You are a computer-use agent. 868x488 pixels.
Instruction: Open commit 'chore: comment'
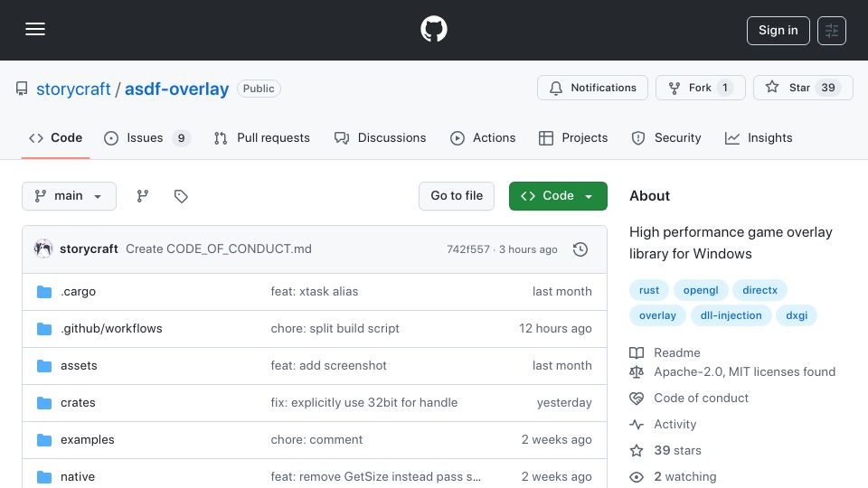point(316,440)
